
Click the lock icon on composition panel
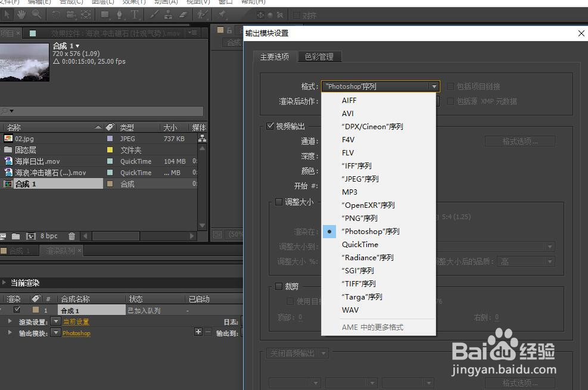pyautogui.click(x=229, y=30)
